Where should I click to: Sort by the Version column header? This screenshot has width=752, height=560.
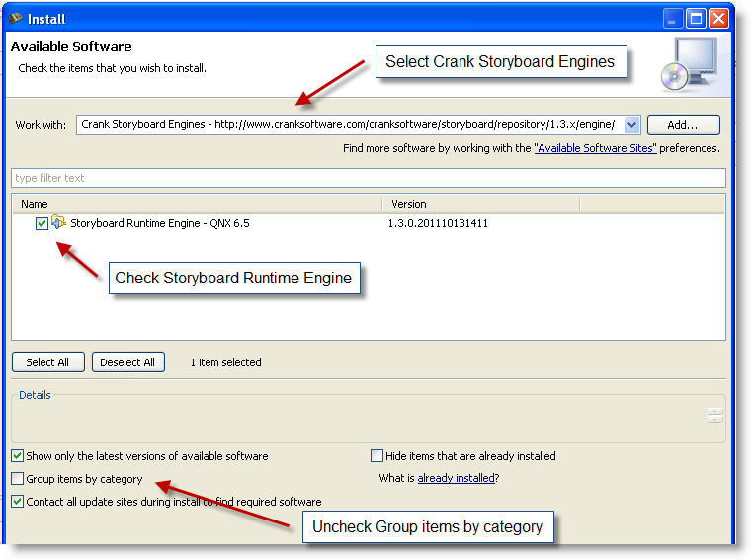(x=481, y=204)
